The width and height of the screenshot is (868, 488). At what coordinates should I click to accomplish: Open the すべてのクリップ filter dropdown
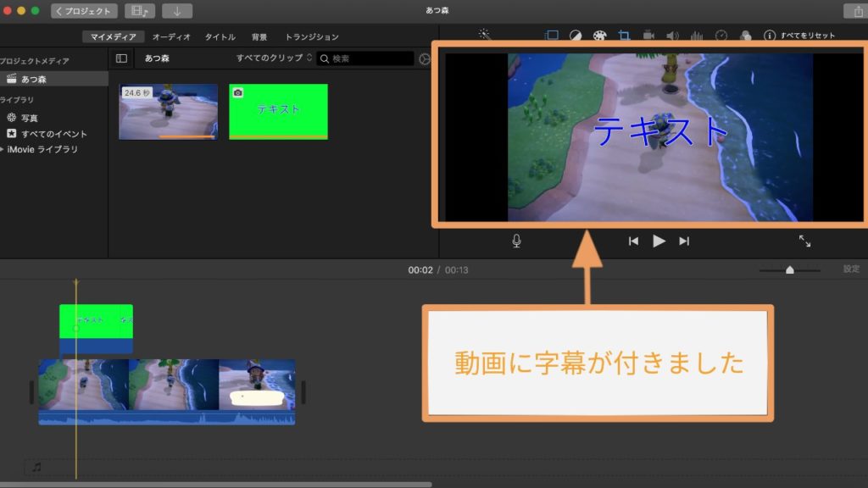[x=271, y=58]
